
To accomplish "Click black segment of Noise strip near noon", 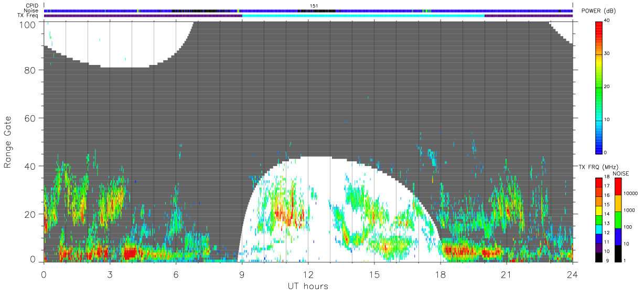I will [316, 10].
